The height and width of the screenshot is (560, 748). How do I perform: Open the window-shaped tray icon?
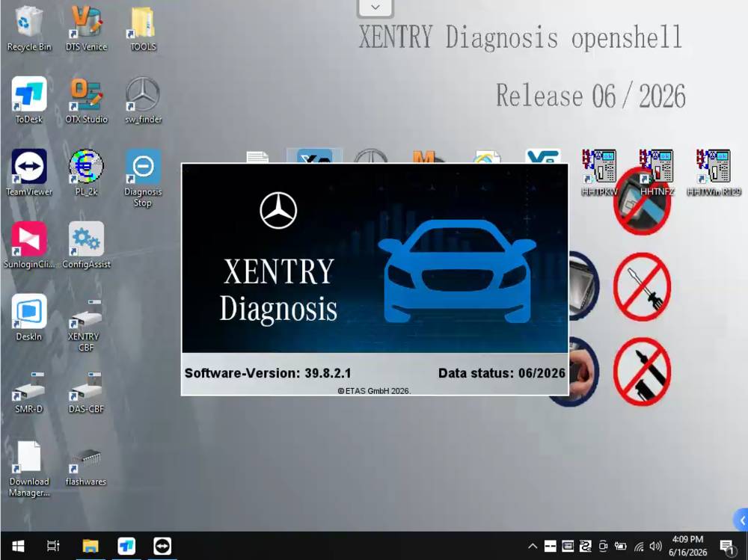[568, 546]
